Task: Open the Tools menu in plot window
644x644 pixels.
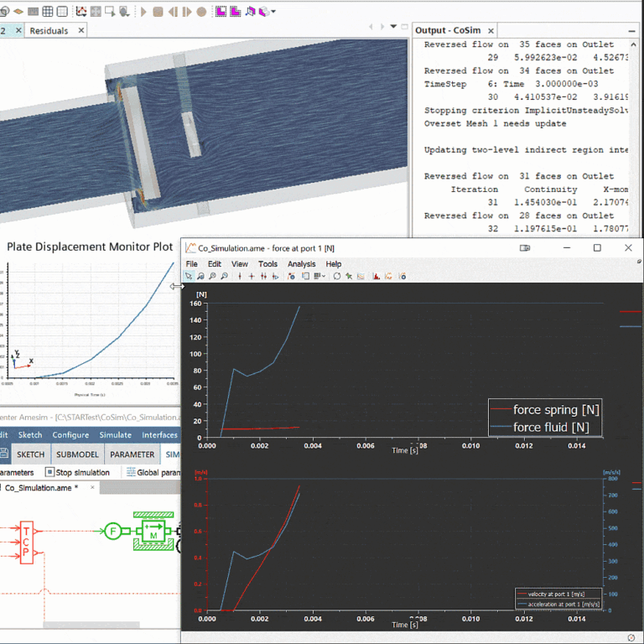Action: [x=267, y=263]
